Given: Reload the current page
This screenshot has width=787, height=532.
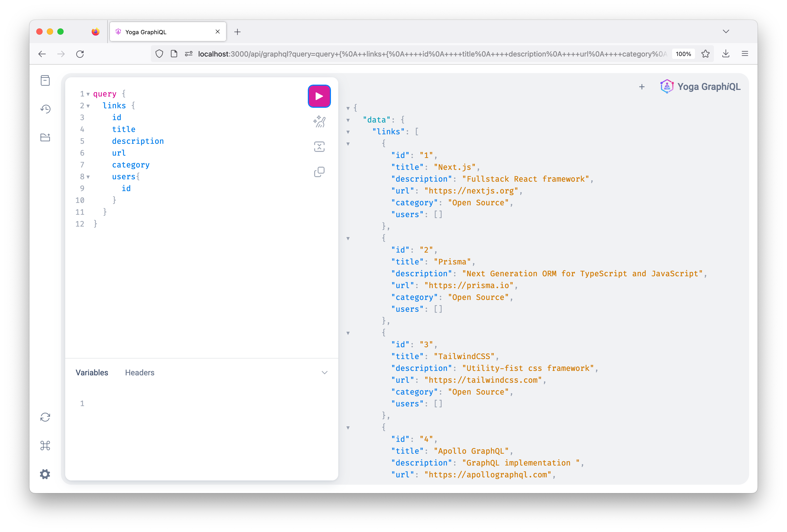Looking at the screenshot, I should [80, 54].
